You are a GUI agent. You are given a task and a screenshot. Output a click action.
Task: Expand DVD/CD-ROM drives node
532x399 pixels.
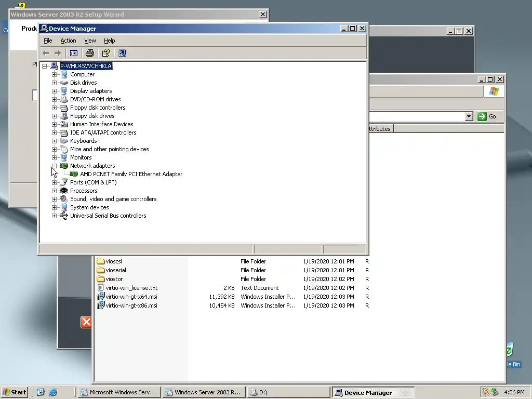point(54,99)
